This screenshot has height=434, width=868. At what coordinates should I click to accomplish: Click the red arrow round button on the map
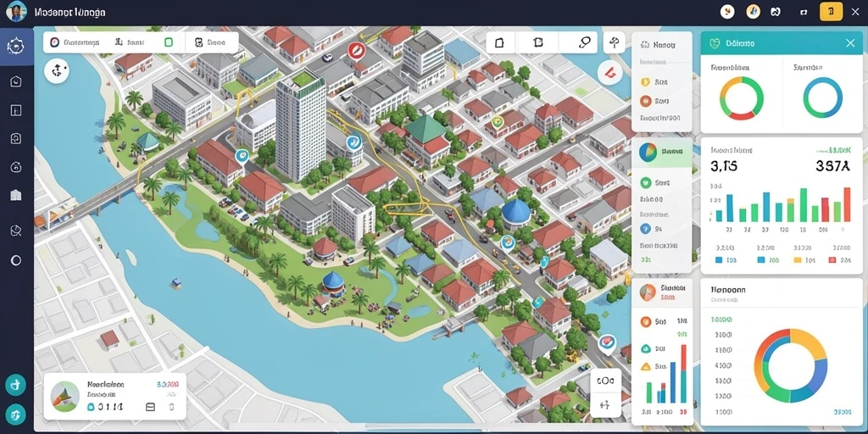[610, 71]
